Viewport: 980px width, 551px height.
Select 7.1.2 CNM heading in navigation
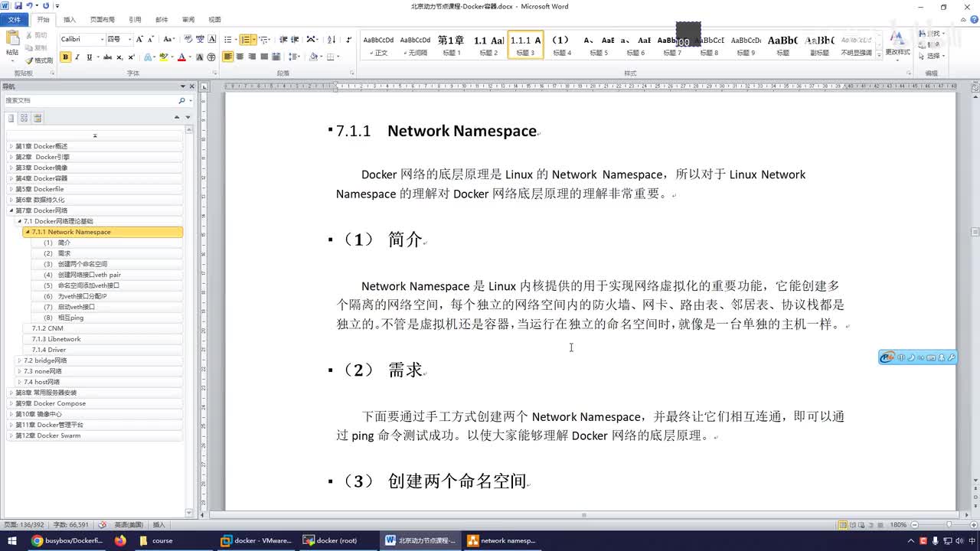click(47, 328)
